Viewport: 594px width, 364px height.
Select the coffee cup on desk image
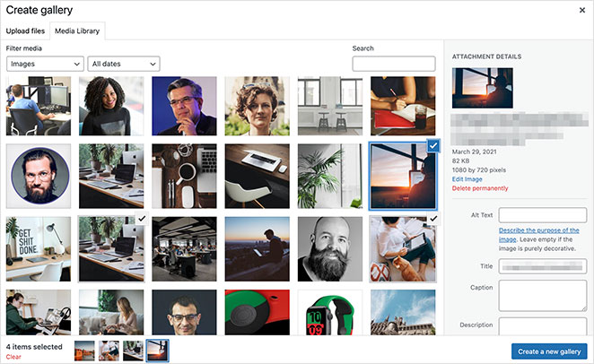click(x=184, y=176)
